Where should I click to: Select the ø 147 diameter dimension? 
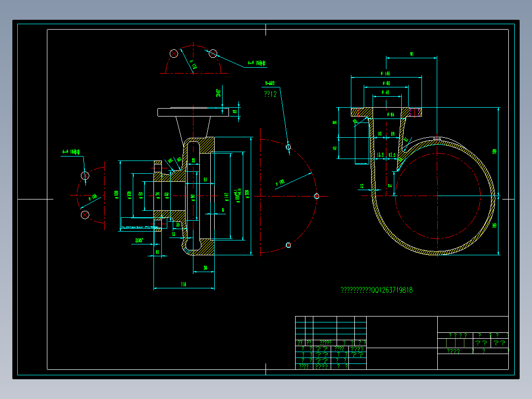(x=227, y=197)
